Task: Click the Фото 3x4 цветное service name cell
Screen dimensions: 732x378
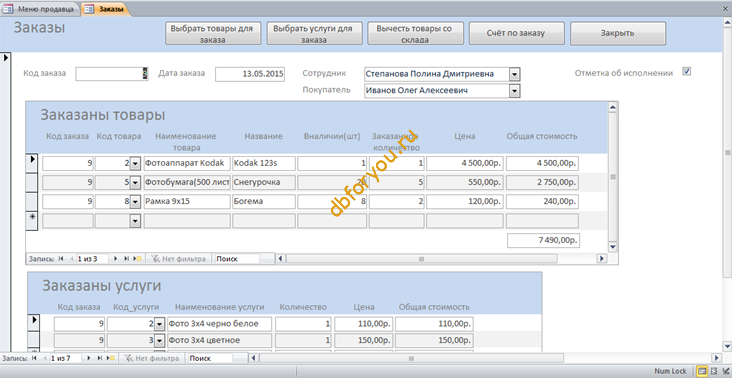Action: pos(219,340)
